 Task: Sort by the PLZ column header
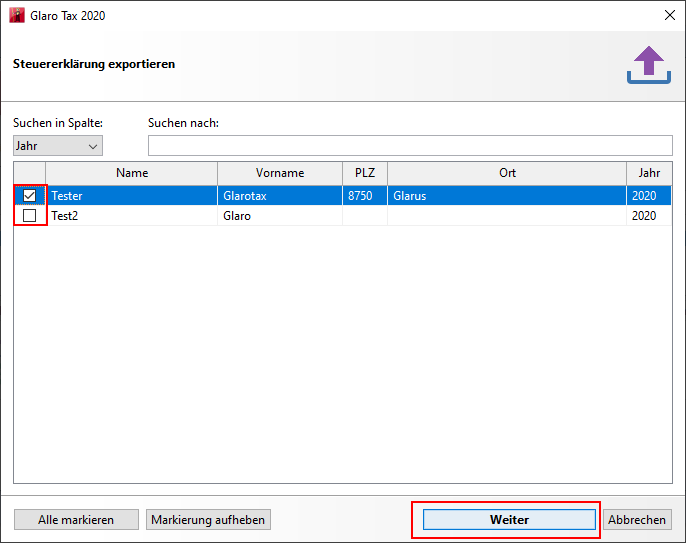365,173
